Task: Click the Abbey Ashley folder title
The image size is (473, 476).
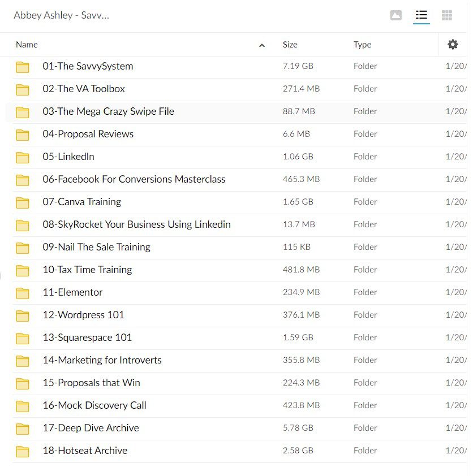Action: pos(61,15)
